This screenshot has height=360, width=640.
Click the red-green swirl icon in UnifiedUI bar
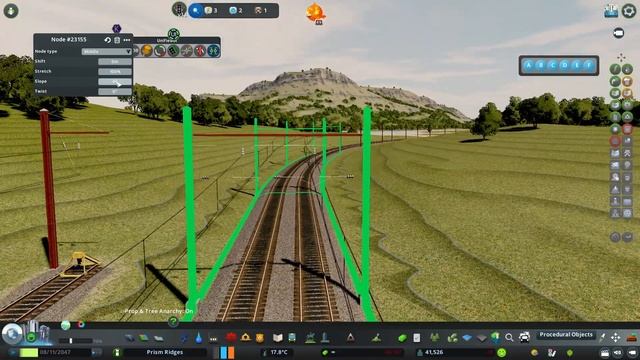click(x=160, y=51)
